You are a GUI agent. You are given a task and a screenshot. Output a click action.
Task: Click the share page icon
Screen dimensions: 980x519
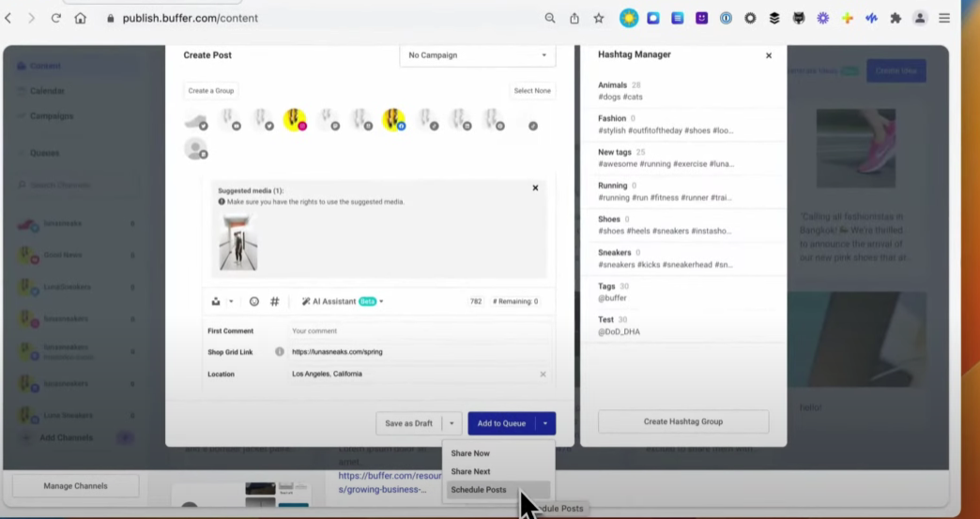coord(574,18)
